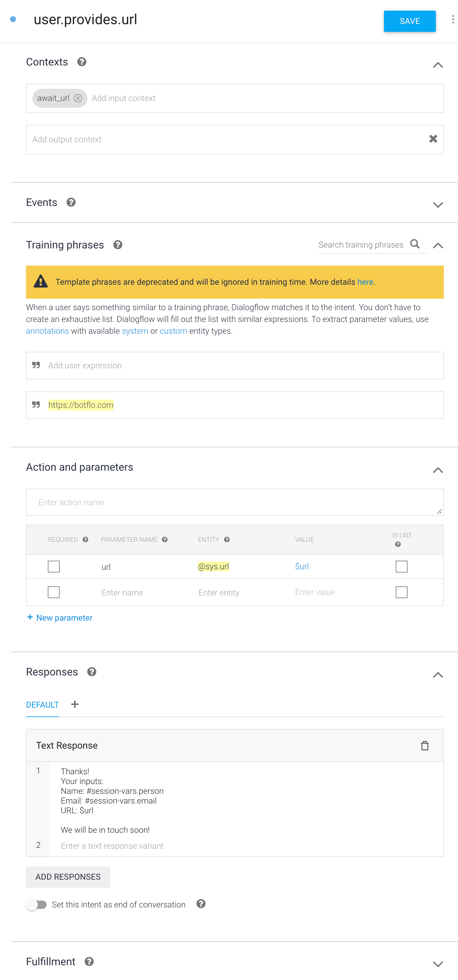Click the ADD RESPONSES button

(x=68, y=876)
